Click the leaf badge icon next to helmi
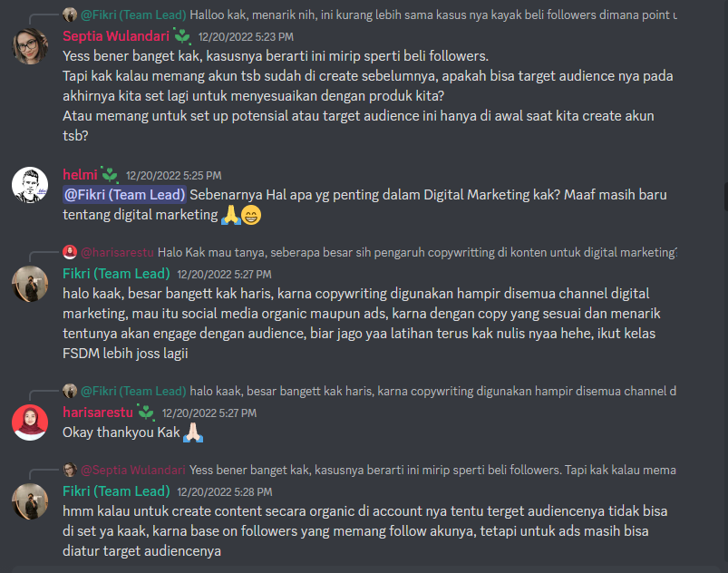728x573 pixels. pyautogui.click(x=110, y=175)
